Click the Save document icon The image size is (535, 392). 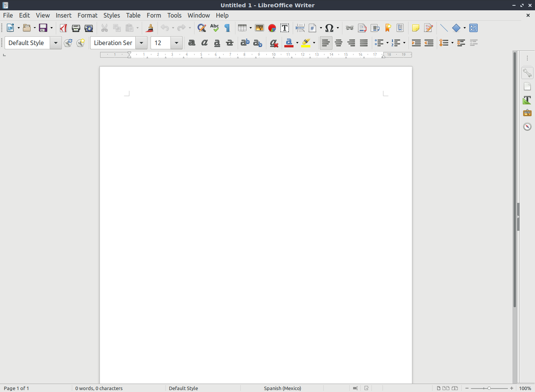[43, 28]
